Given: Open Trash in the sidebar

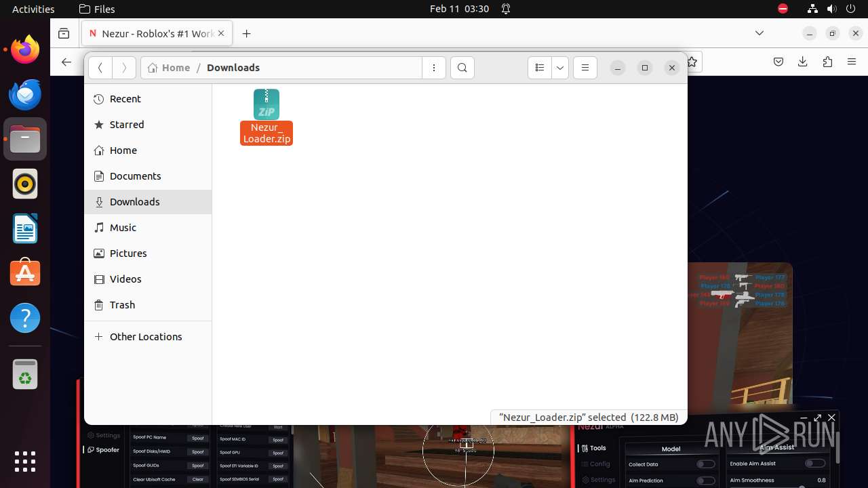Looking at the screenshot, I should point(148,305).
